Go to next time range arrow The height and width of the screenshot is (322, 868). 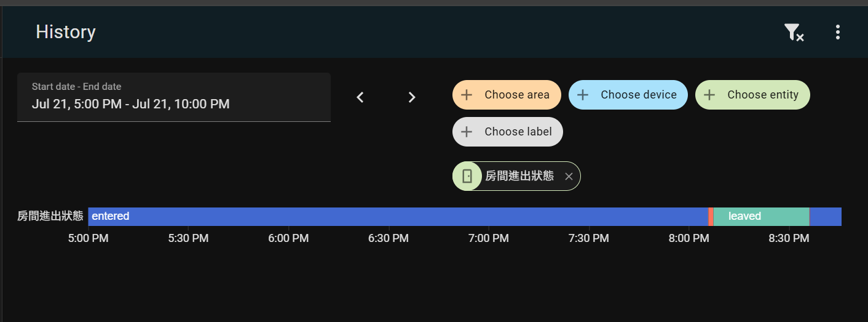[x=412, y=97]
